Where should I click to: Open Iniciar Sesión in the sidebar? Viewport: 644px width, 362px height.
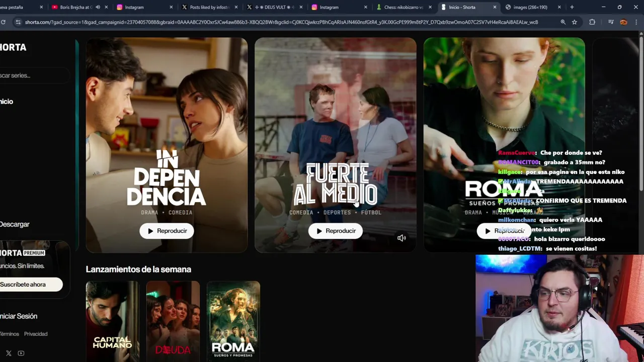[x=19, y=316]
